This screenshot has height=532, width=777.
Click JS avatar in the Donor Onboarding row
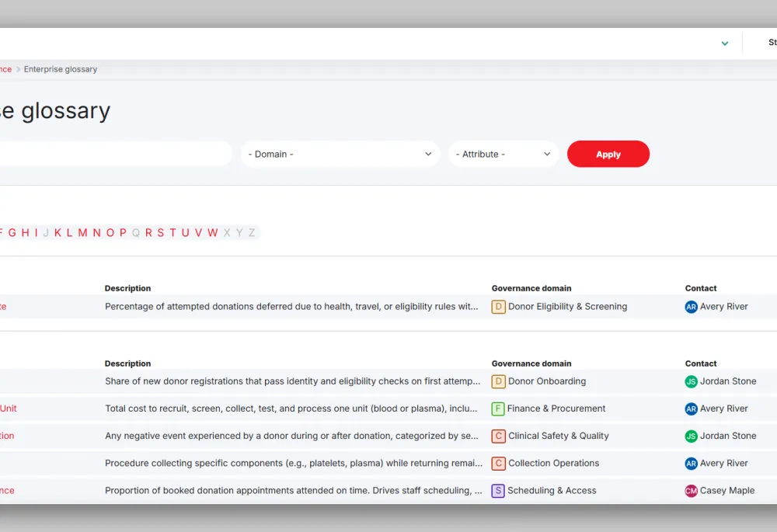click(x=692, y=381)
